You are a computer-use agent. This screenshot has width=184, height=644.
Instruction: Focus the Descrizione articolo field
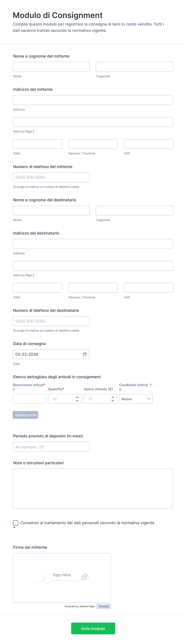tap(29, 399)
